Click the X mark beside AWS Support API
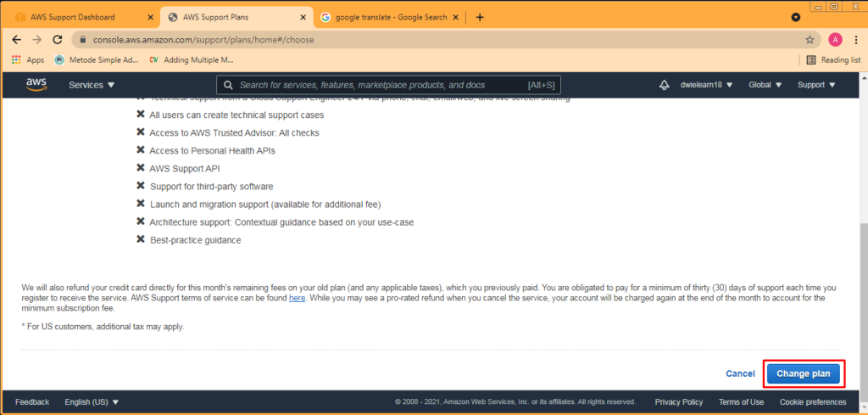This screenshot has width=868, height=415. click(x=141, y=168)
